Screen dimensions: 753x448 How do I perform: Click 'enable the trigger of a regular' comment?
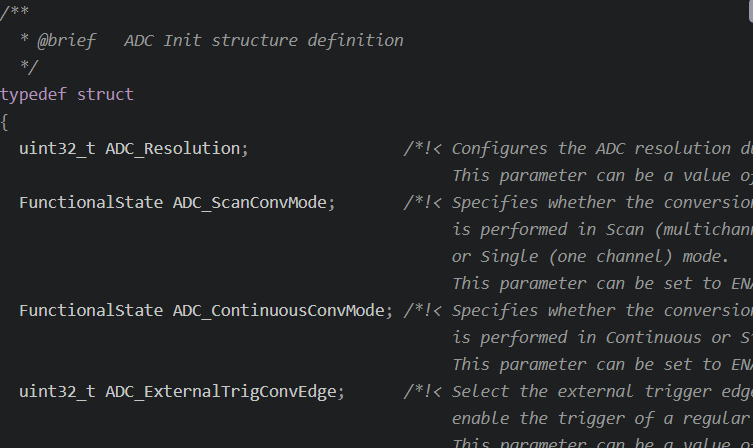[x=601, y=419]
